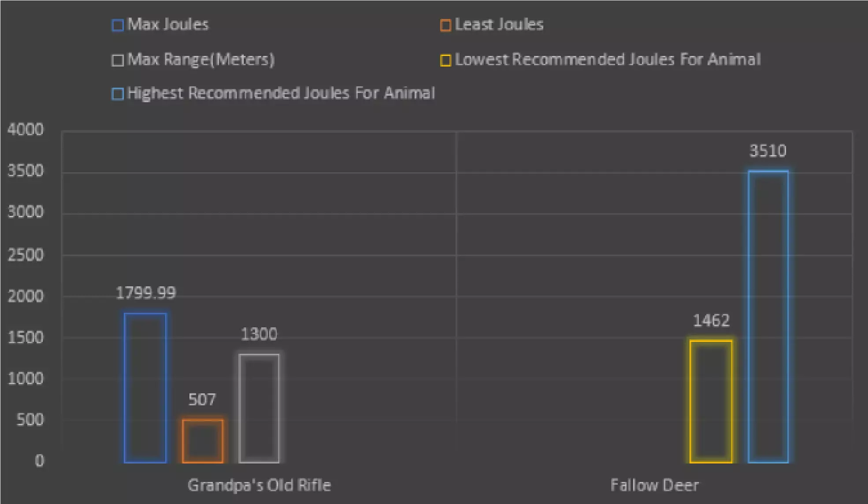This screenshot has width=868, height=504.
Task: Select the white Max Range(Meters) legend swatch
Action: (118, 60)
